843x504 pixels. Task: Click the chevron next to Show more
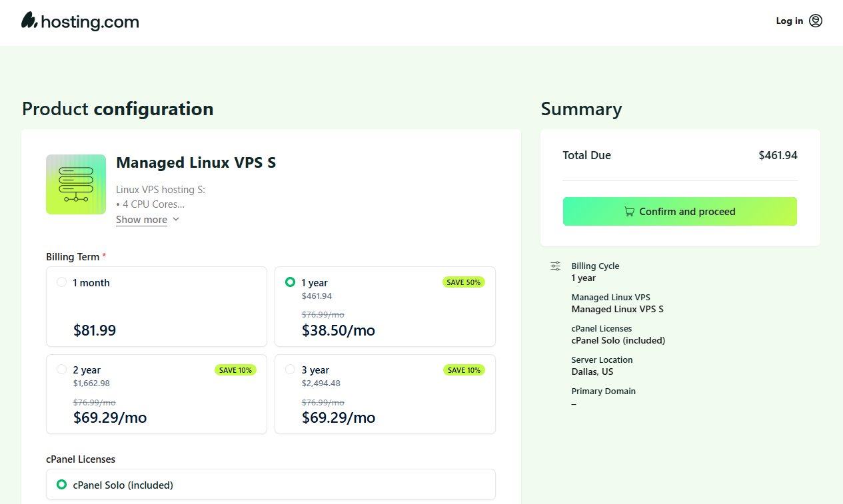point(176,219)
